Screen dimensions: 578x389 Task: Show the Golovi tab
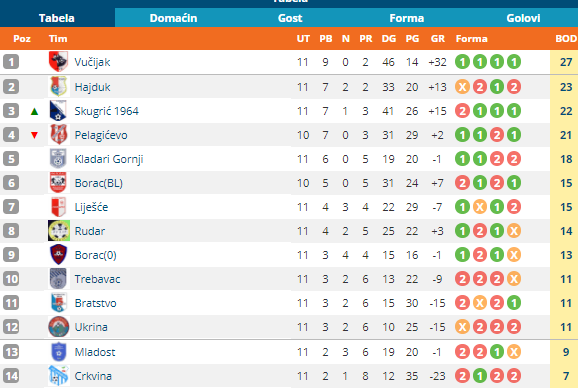click(523, 18)
